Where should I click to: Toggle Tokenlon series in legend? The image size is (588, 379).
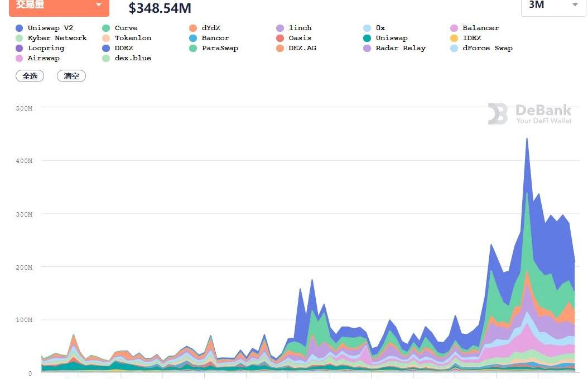pos(127,39)
